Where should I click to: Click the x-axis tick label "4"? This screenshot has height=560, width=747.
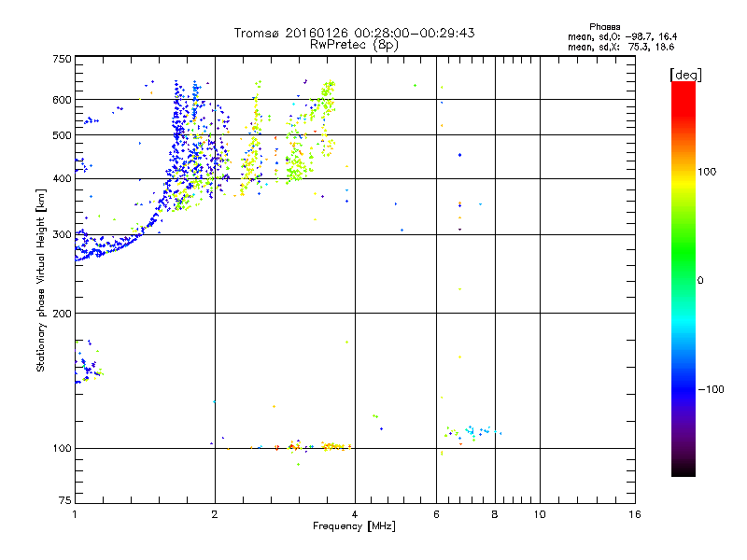[355, 514]
